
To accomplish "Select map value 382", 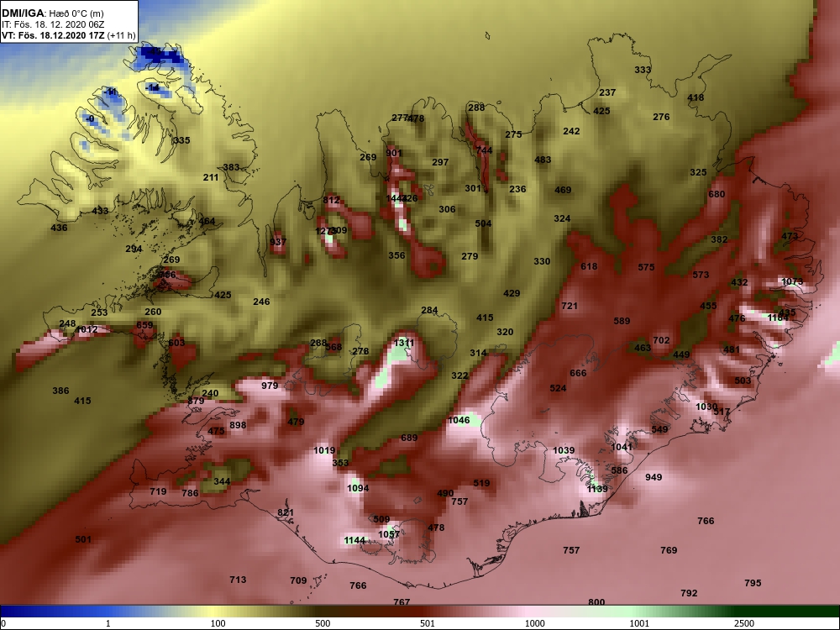I will click(719, 239).
